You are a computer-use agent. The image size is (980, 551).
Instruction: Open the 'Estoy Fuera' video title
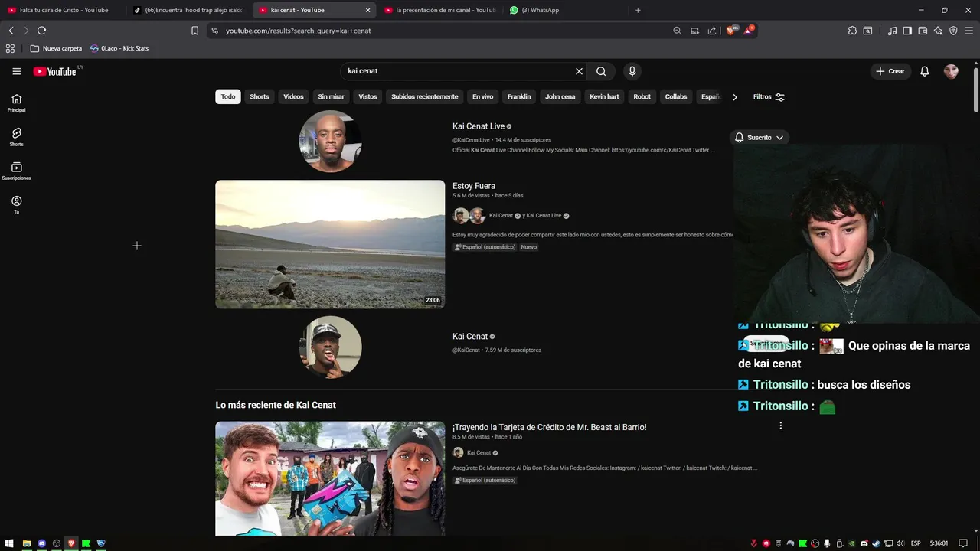click(474, 186)
